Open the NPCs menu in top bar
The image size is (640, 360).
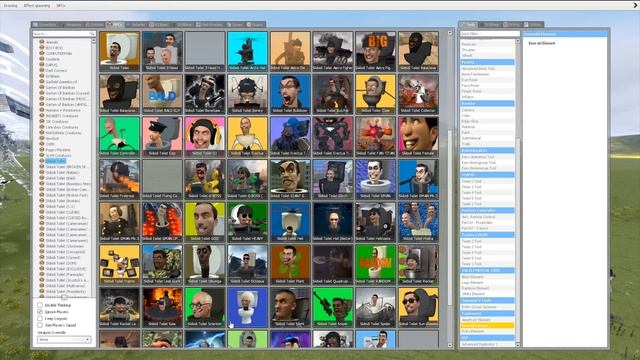click(60, 6)
